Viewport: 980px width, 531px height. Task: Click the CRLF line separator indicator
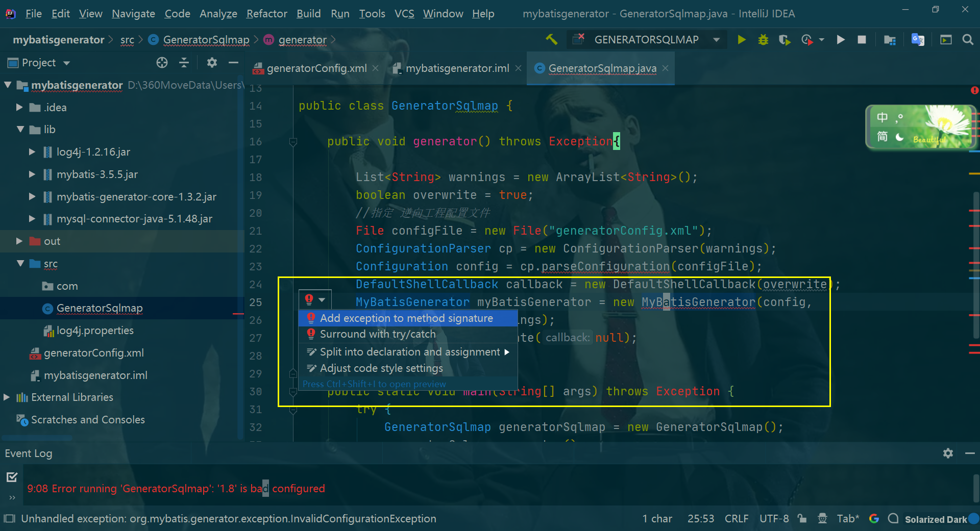click(736, 518)
